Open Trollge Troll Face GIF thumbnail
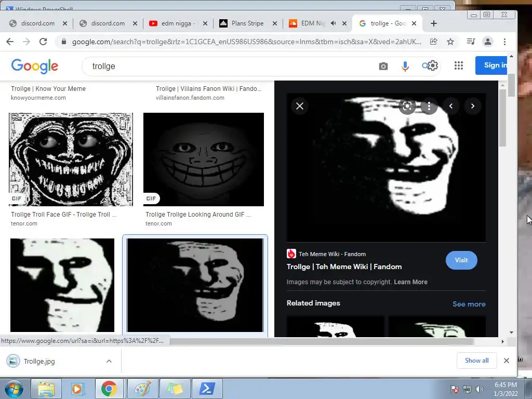 (x=71, y=159)
